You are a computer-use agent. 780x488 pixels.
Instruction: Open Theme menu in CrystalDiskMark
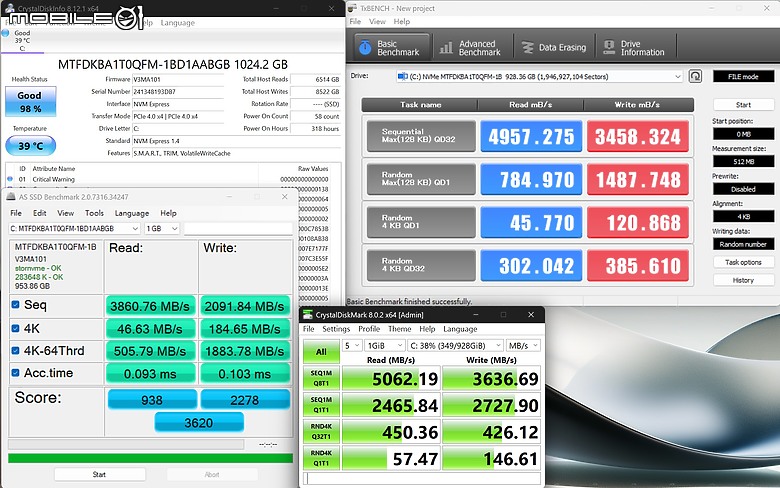399,329
